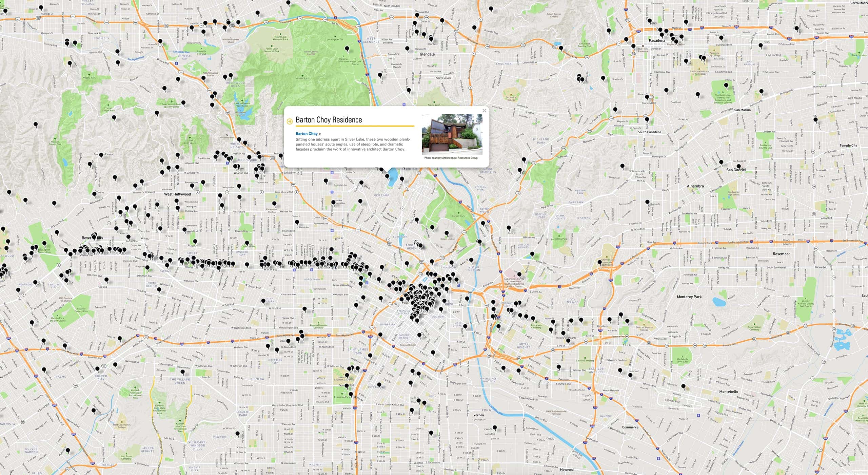Image resolution: width=868 pixels, height=475 pixels.
Task: Select the pin on Westwood Blvd near Rancho Park
Action: click(x=32, y=323)
